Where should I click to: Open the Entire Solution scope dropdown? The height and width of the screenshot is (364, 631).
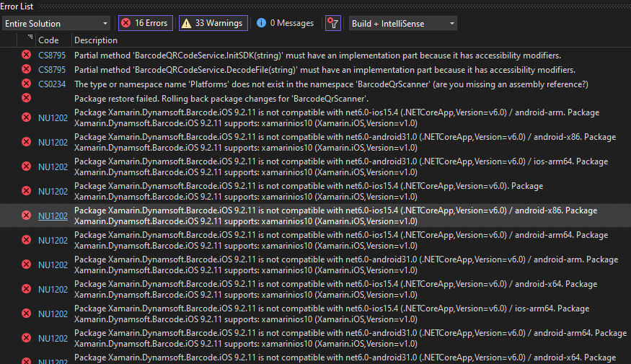pyautogui.click(x=56, y=23)
